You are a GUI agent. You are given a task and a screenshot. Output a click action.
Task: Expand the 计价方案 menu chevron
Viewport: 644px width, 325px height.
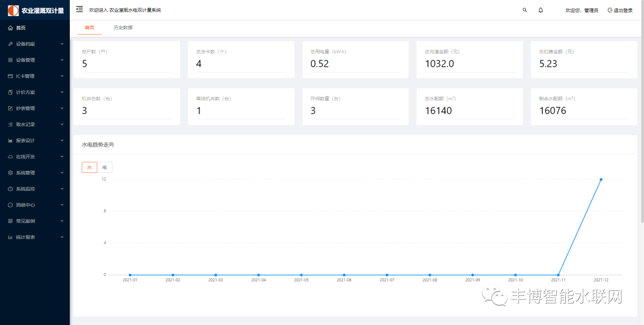(x=62, y=92)
